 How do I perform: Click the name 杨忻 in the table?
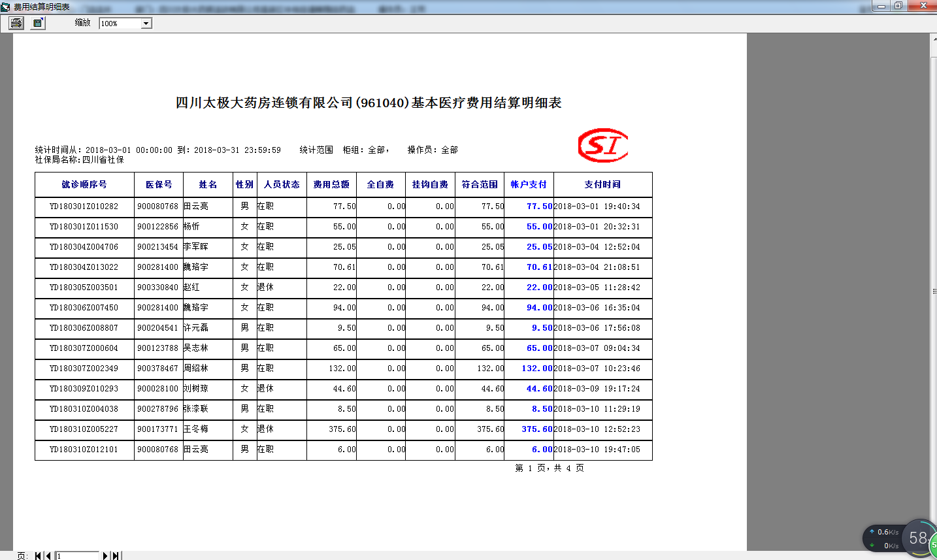click(x=191, y=227)
